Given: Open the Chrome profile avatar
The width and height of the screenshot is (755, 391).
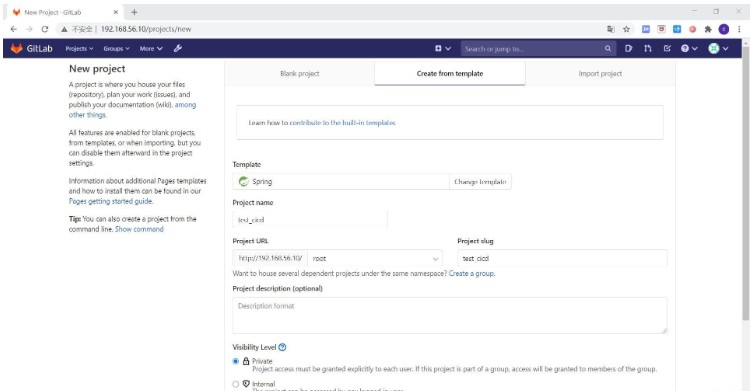Looking at the screenshot, I should 724,29.
